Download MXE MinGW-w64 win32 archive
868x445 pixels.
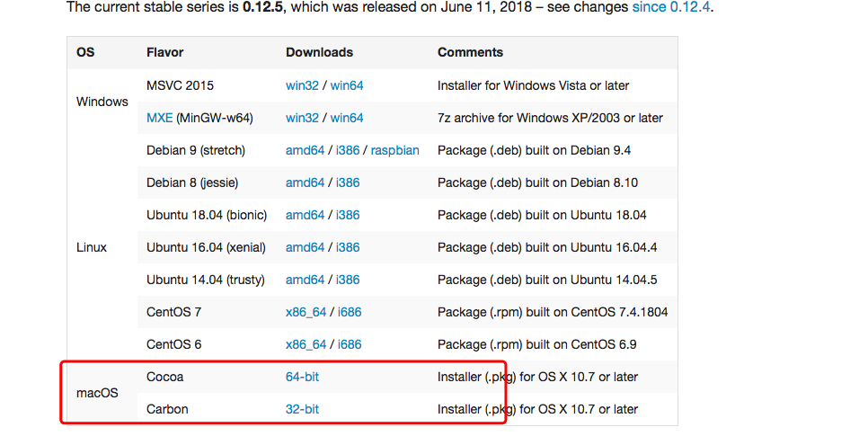point(302,118)
